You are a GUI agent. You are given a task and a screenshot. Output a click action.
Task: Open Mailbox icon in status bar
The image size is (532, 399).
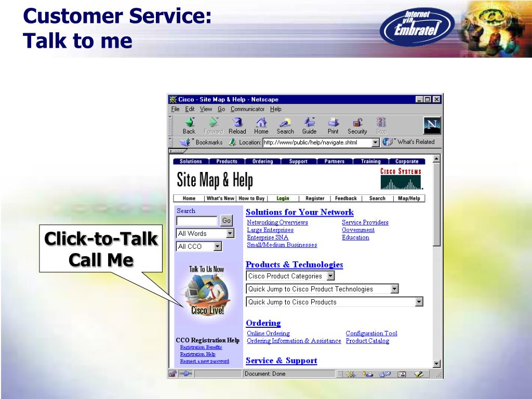(x=367, y=374)
